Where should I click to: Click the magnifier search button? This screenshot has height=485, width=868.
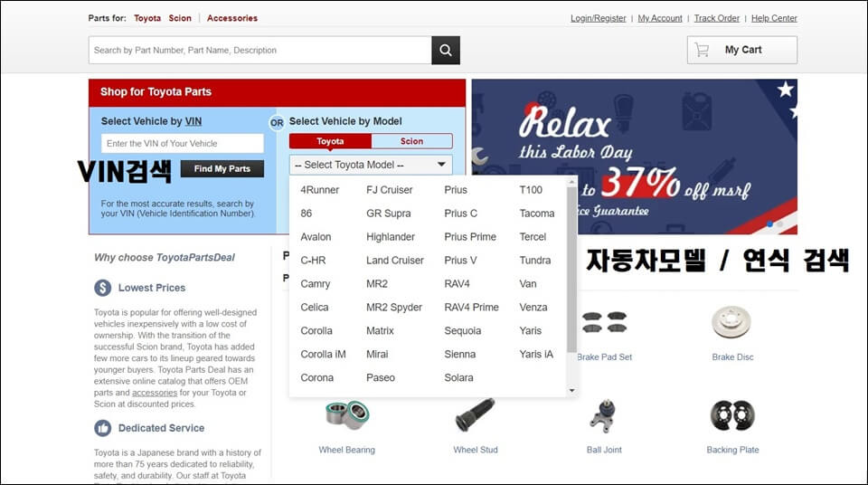[x=446, y=50]
